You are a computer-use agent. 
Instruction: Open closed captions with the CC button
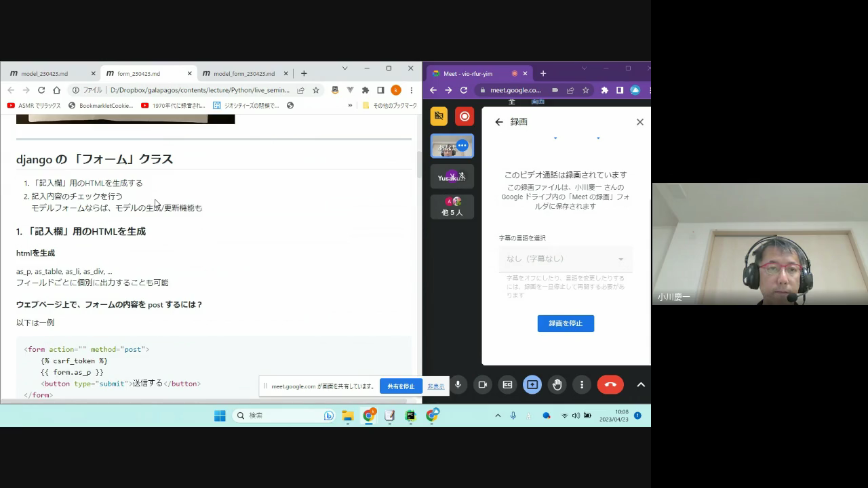pos(507,385)
